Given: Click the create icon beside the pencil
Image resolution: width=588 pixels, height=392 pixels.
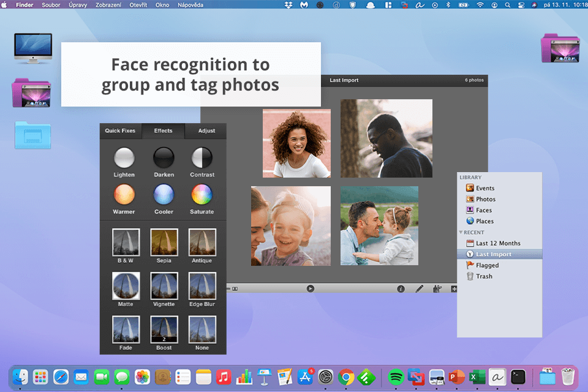Looking at the screenshot, I should click(437, 288).
